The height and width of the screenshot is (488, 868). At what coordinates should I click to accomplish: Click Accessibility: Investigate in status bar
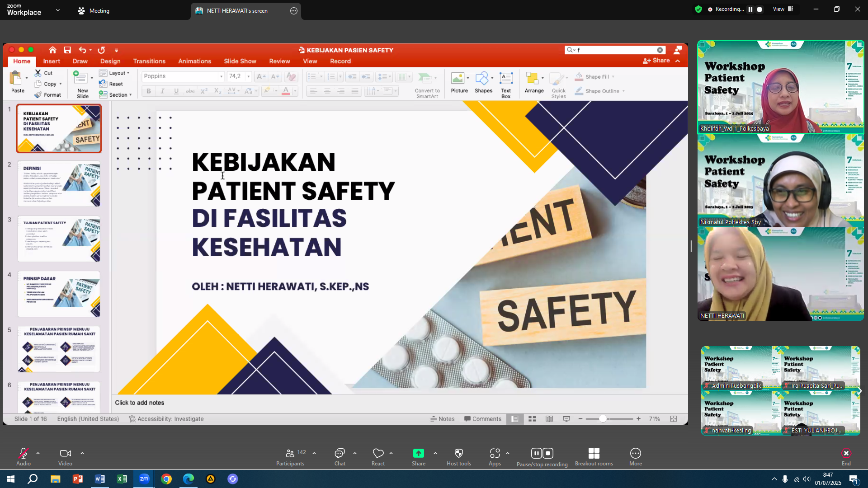[x=166, y=419]
